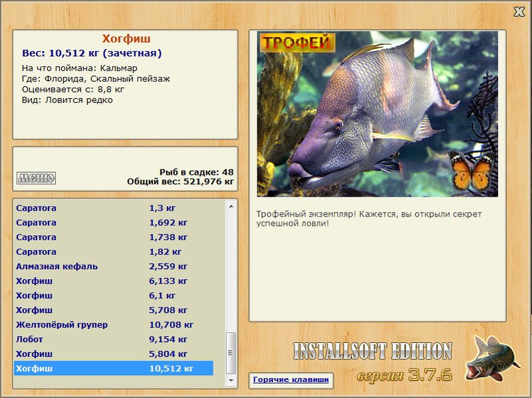Click the pike fish logo
This screenshot has width=532, height=398.
pyautogui.click(x=492, y=357)
